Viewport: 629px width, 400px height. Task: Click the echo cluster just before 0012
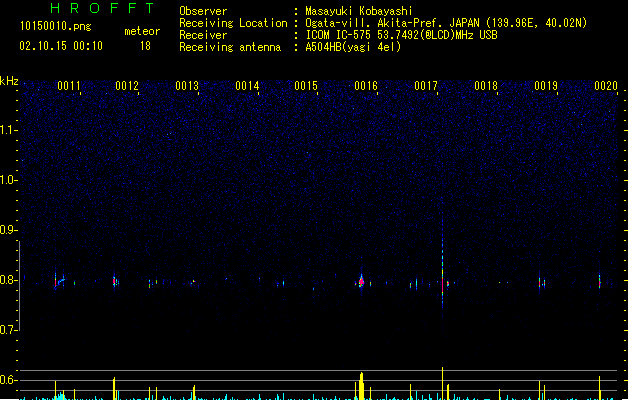(x=115, y=281)
